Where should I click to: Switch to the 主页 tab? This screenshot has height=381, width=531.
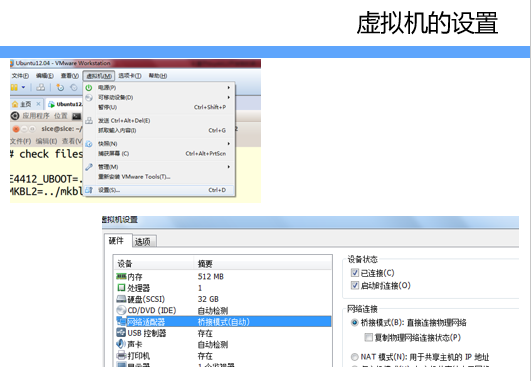[x=26, y=104]
